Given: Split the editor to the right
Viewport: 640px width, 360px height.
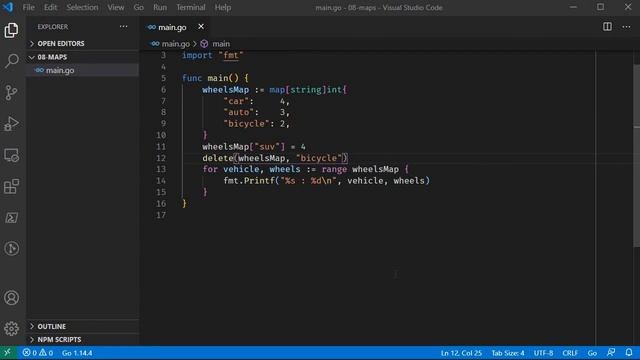Looking at the screenshot, I should (x=607, y=27).
